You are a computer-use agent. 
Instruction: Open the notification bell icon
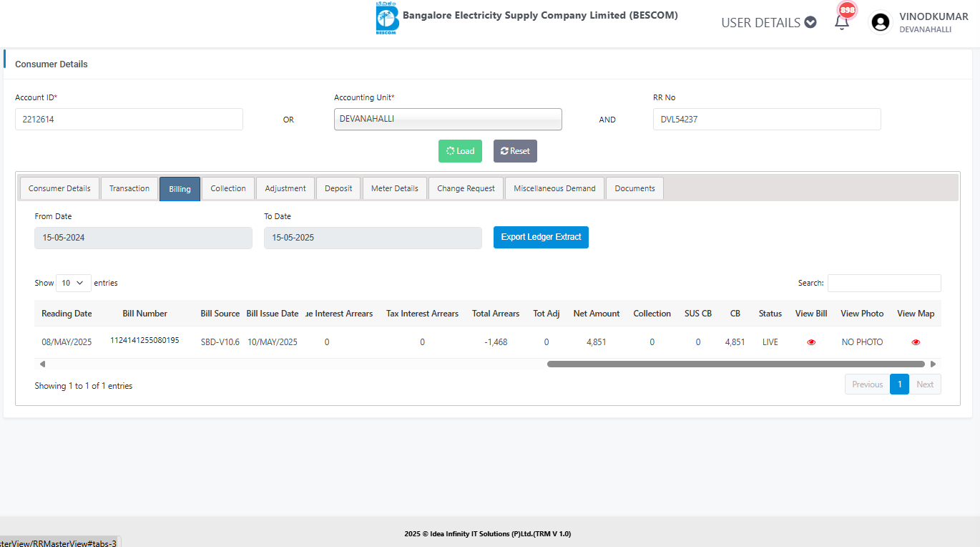(x=842, y=22)
